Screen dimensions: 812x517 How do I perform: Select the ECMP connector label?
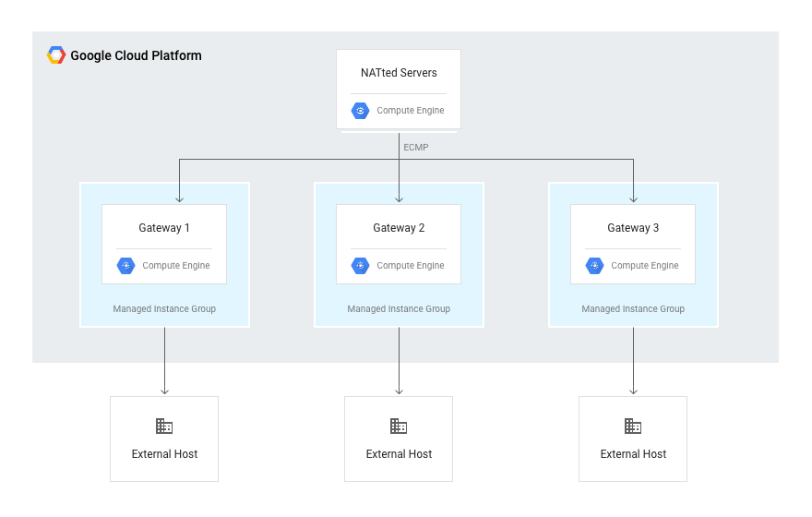click(416, 147)
